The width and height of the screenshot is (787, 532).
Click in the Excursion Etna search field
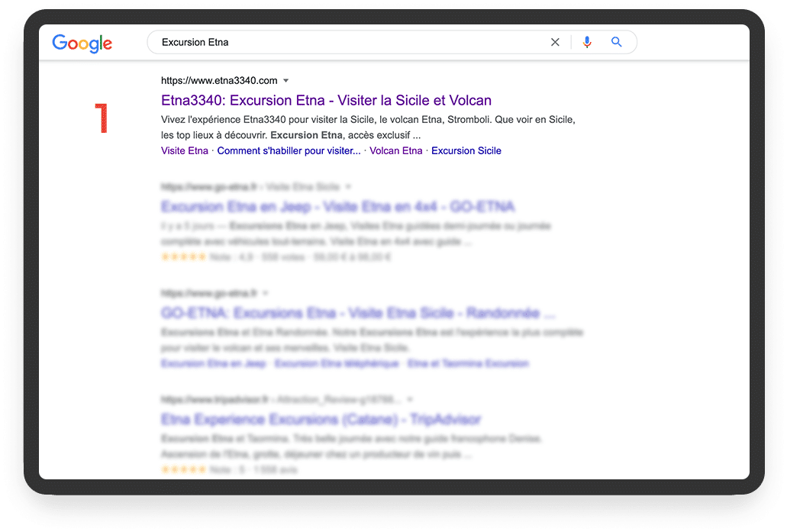click(x=351, y=42)
